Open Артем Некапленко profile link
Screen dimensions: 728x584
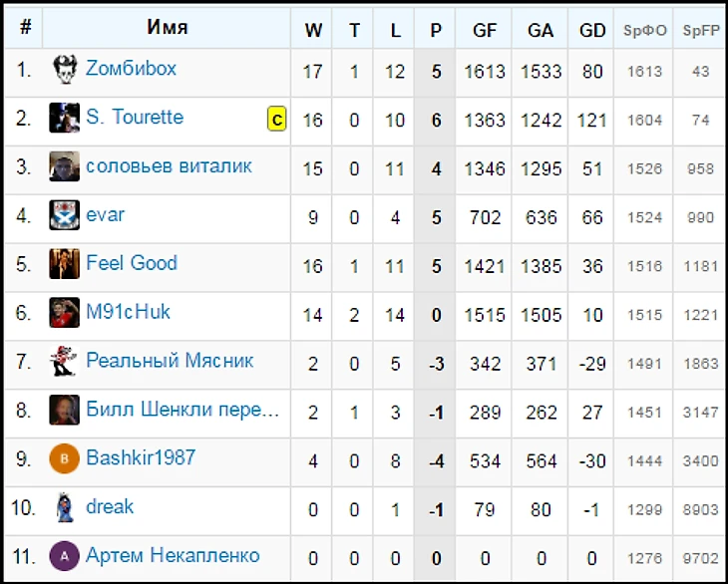click(x=173, y=555)
